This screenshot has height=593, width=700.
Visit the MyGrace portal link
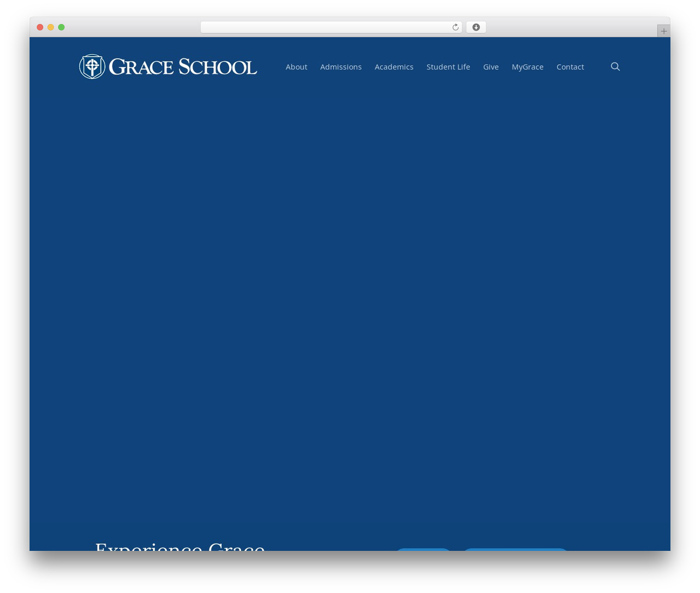[528, 67]
